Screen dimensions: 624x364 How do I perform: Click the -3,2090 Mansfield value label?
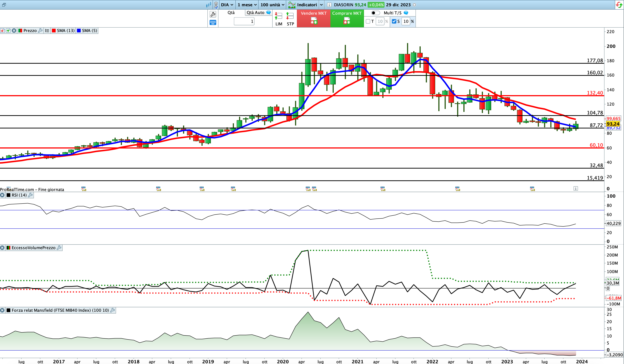tap(614, 355)
